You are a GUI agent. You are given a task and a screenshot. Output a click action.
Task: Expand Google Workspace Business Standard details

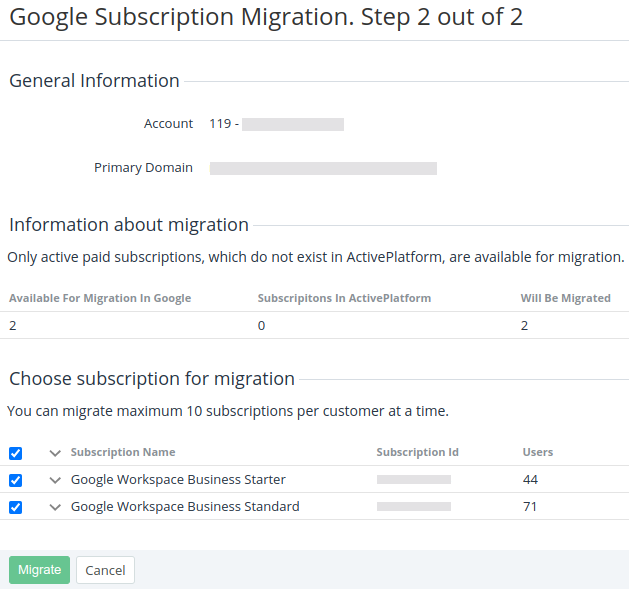55,508
